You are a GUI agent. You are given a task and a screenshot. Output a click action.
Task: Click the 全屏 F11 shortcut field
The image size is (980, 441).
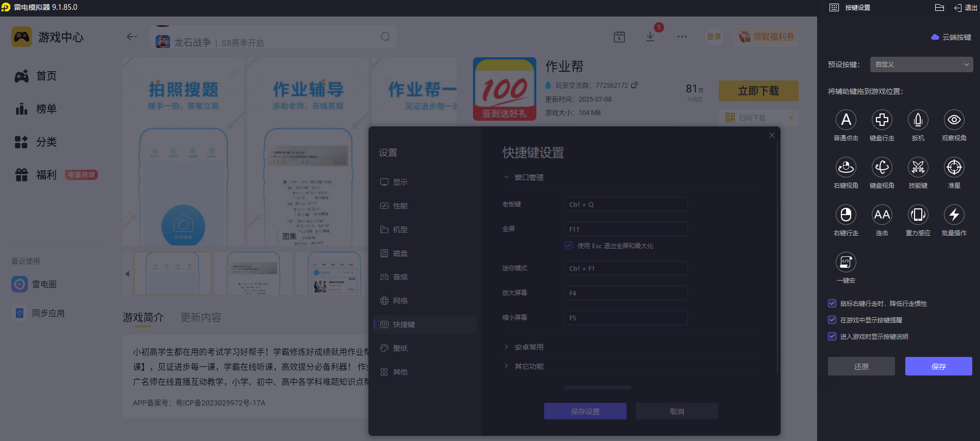(x=626, y=229)
